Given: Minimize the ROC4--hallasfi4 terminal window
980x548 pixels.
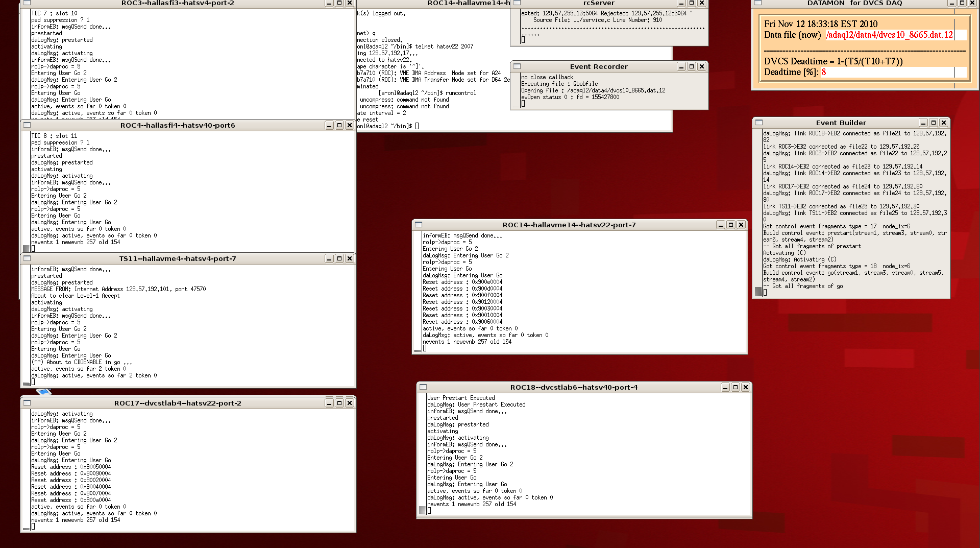Looking at the screenshot, I should (x=329, y=125).
